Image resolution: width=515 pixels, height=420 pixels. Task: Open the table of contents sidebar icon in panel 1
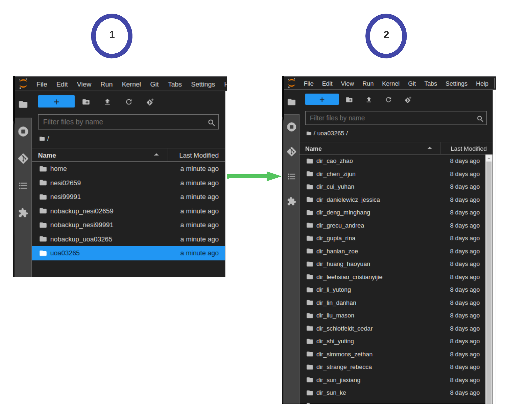tap(23, 186)
